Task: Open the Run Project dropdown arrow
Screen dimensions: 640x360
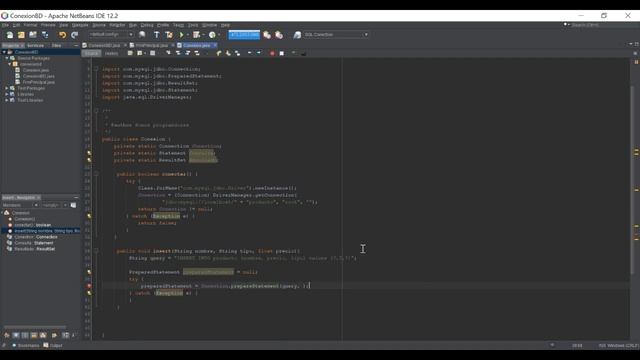Action: [x=188, y=35]
